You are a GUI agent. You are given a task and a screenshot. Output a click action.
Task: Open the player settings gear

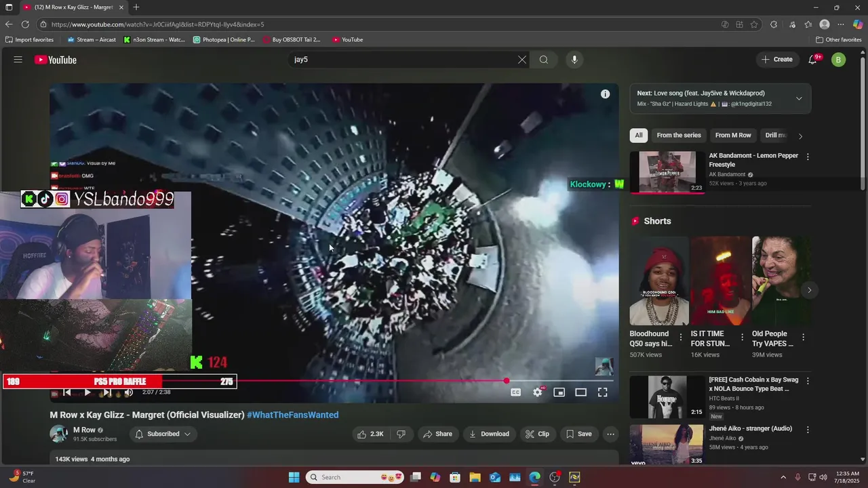(538, 392)
